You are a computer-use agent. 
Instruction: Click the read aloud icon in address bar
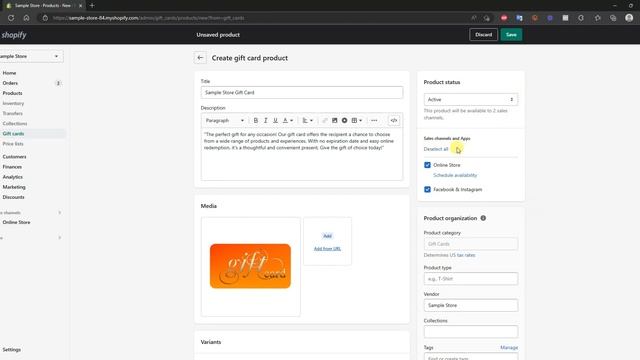point(473,18)
